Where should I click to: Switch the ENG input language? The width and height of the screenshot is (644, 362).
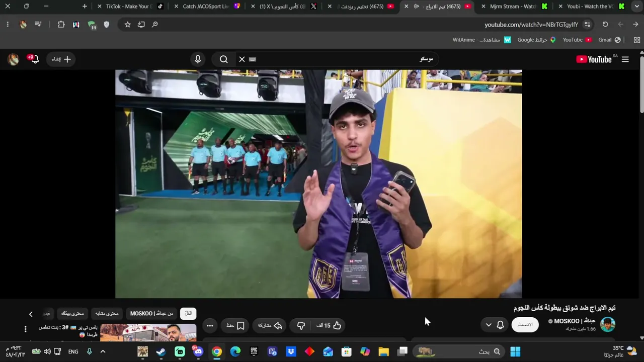coord(73,351)
